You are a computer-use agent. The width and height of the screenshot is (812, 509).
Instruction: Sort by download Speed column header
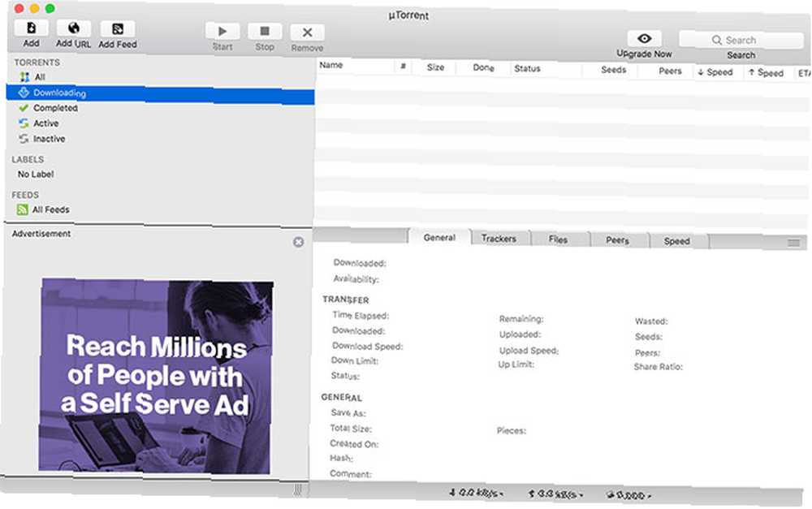pyautogui.click(x=717, y=72)
